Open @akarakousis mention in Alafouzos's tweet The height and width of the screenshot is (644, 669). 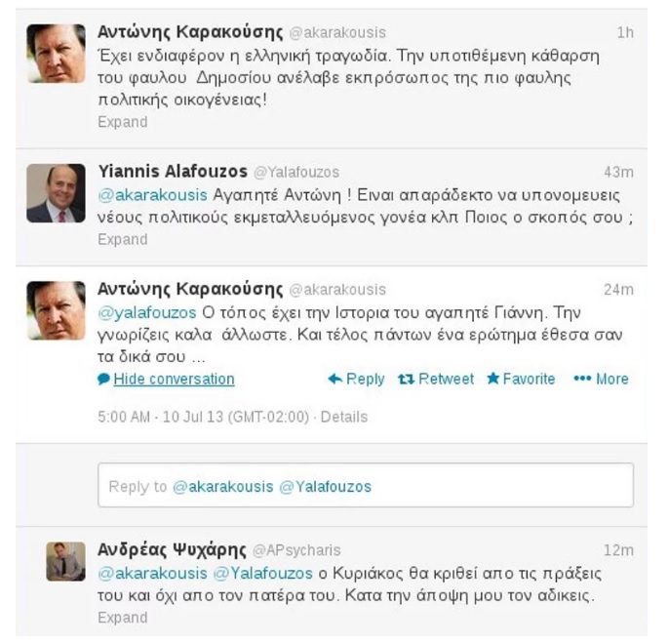click(153, 195)
